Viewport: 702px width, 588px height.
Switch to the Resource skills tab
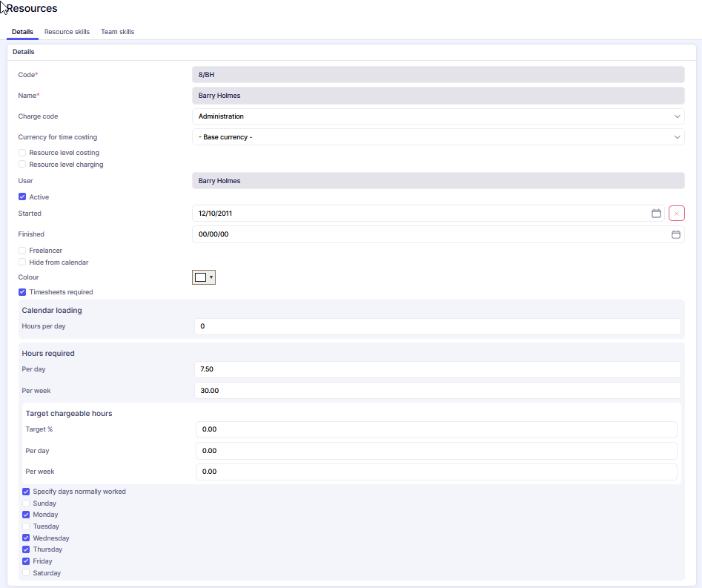click(67, 32)
